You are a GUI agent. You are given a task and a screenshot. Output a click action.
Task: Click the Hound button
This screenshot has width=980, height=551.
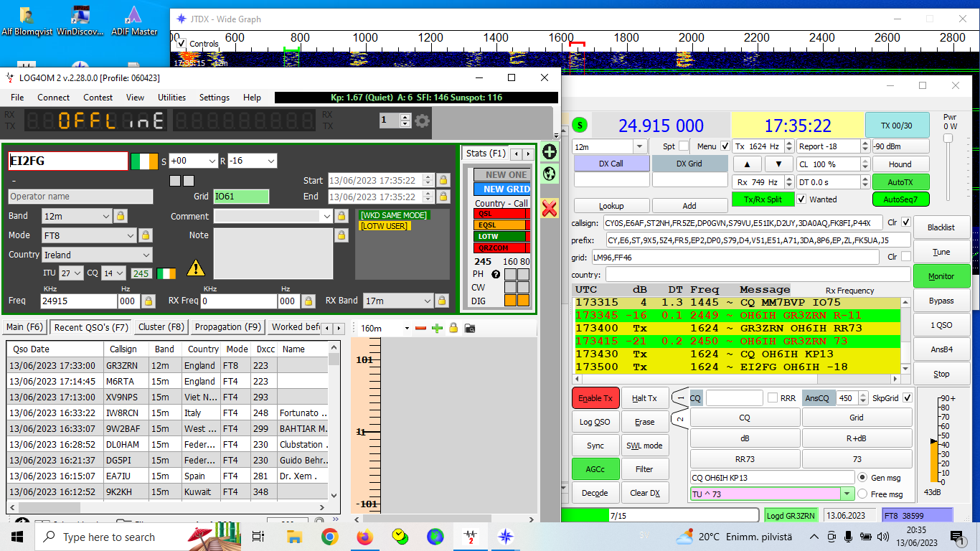coord(900,164)
